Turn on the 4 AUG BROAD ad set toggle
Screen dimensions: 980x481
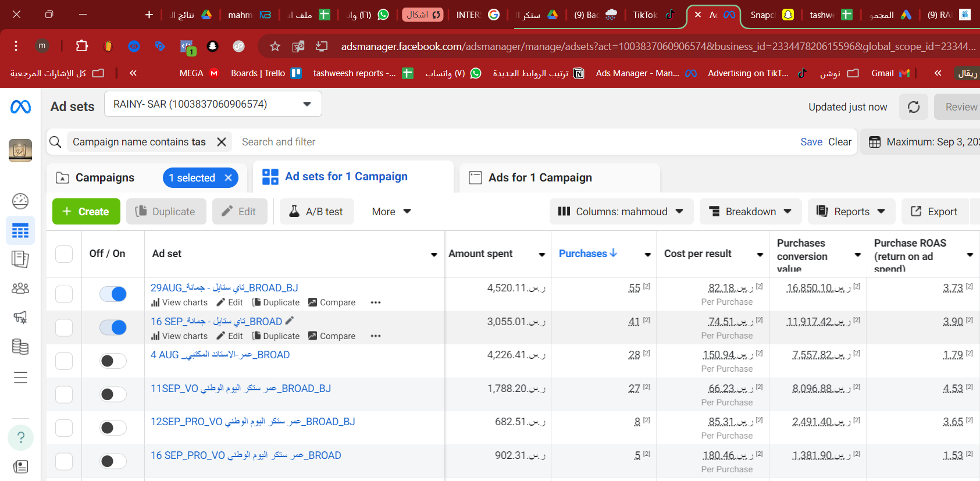point(113,361)
